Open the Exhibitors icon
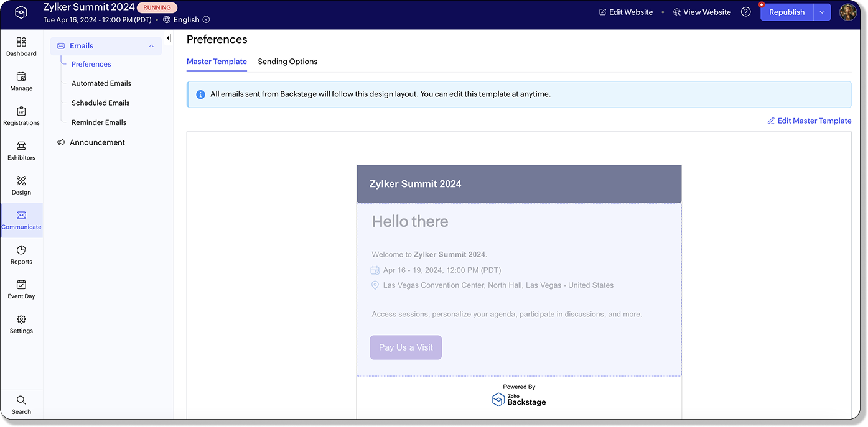 21,146
